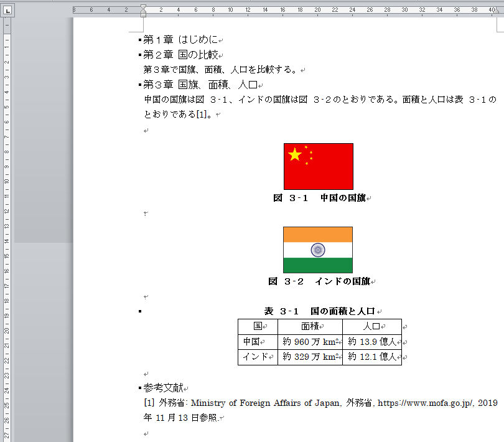The image size is (504, 442).
Task: Click the hanging indent marker on the ruler
Action: point(143,12)
